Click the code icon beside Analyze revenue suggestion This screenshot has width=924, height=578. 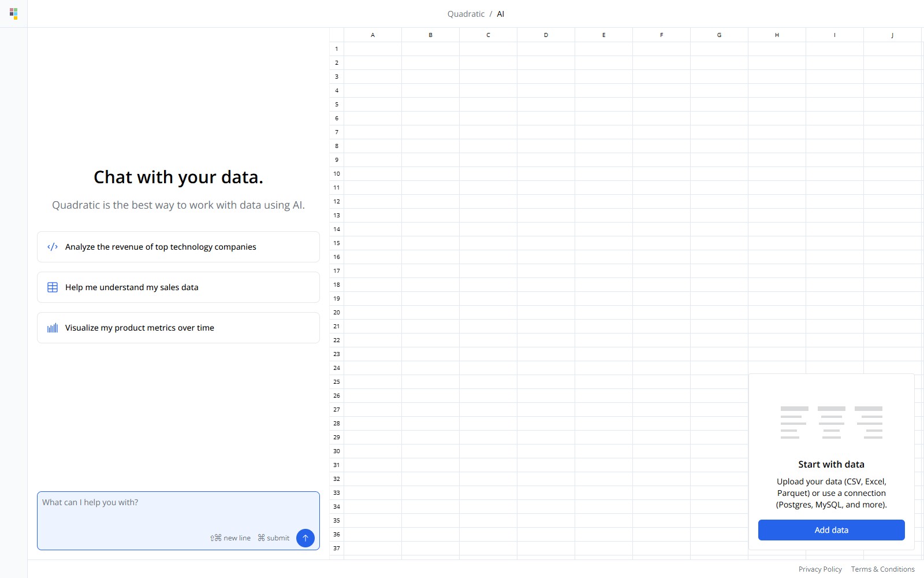[x=53, y=247]
